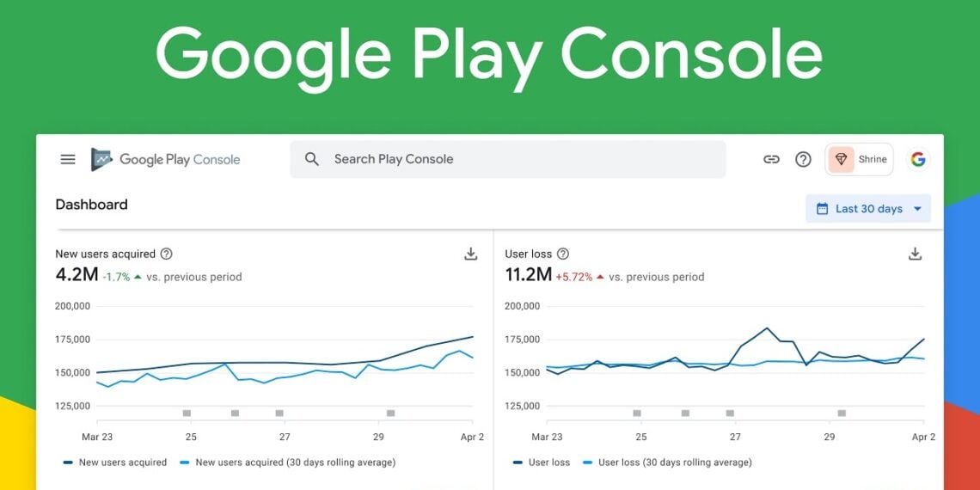Click the search magnifier icon
This screenshot has height=490, width=980.
tap(312, 159)
